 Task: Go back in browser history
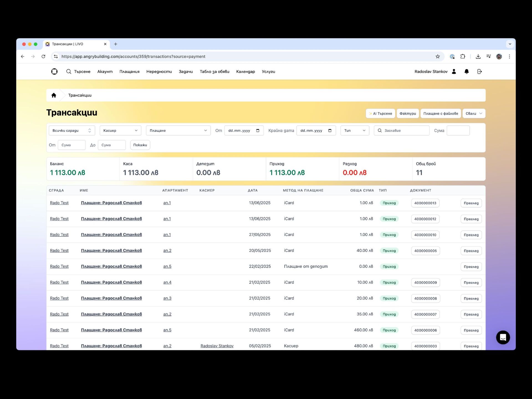23,57
